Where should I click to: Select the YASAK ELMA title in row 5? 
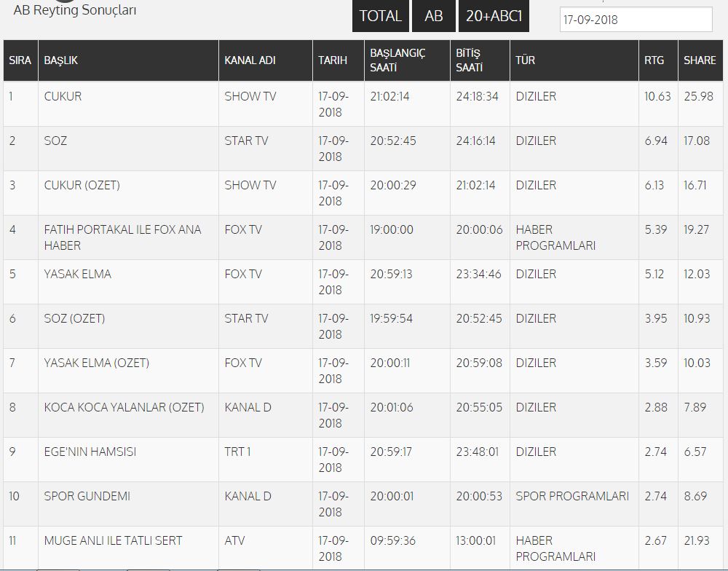(x=78, y=274)
